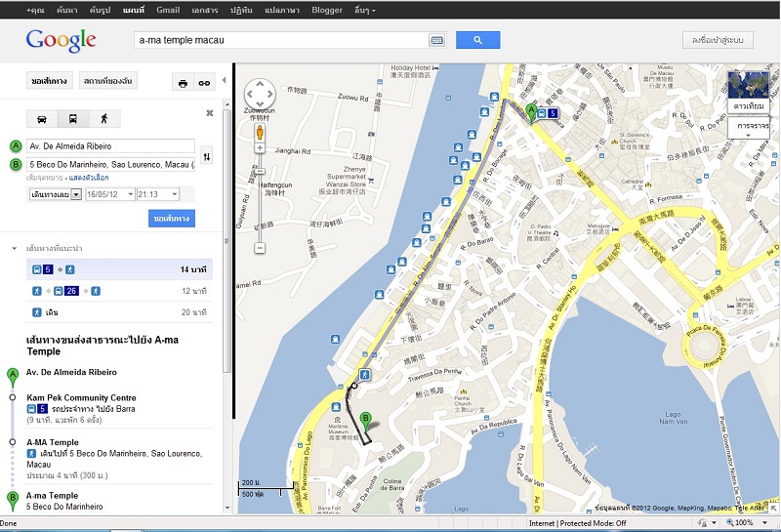
Task: Pick up Street View pegman icon
Action: (x=260, y=133)
